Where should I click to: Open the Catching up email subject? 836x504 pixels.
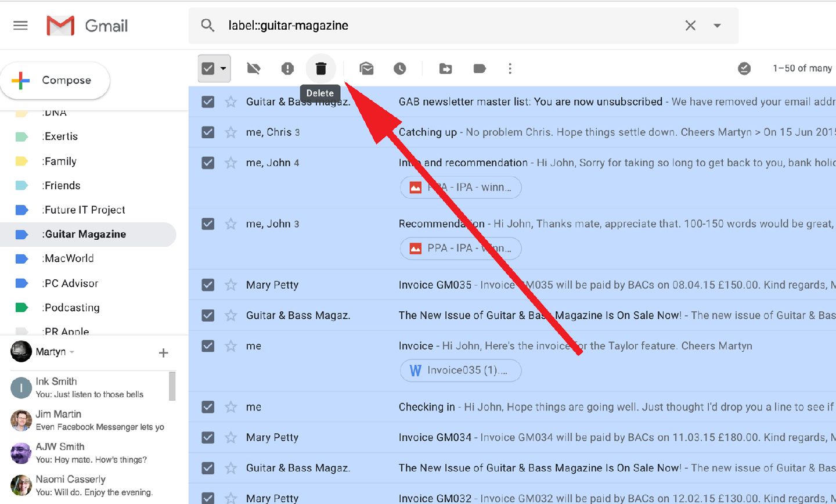point(428,132)
